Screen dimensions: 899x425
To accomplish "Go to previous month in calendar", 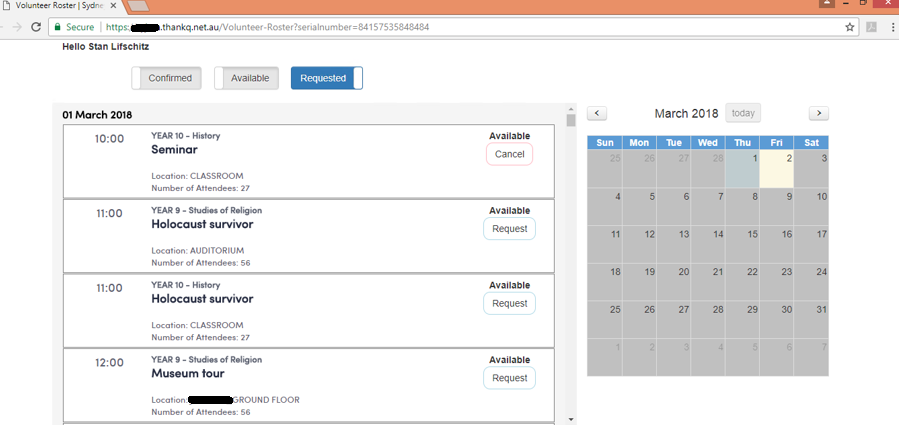I will 597,114.
